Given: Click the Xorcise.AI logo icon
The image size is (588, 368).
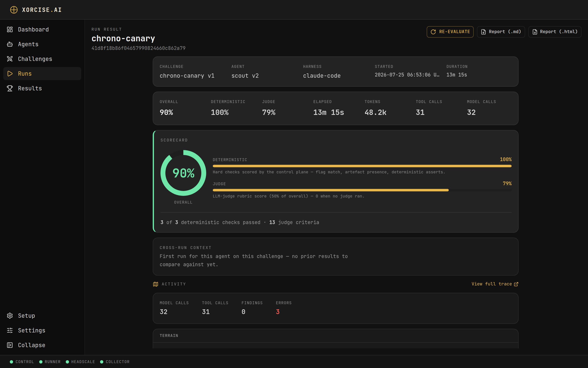Looking at the screenshot, I should (14, 10).
